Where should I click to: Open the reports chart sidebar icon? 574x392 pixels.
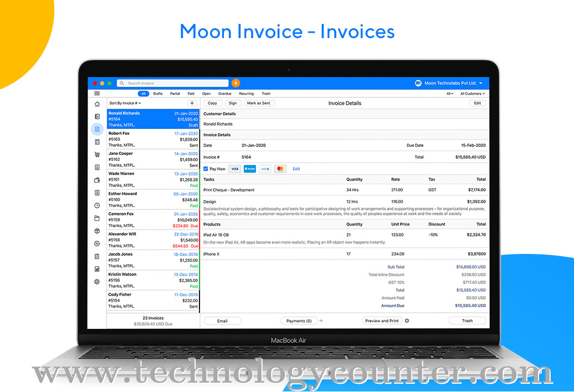pyautogui.click(x=97, y=269)
